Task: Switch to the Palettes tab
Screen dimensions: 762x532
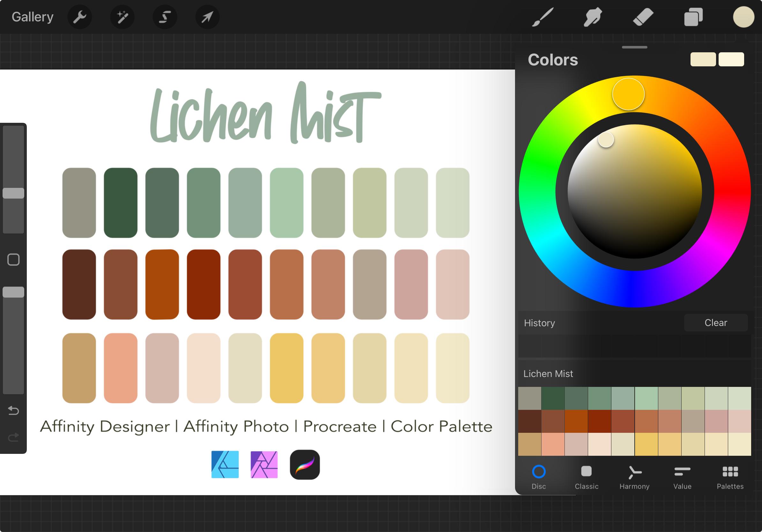Action: coord(730,477)
